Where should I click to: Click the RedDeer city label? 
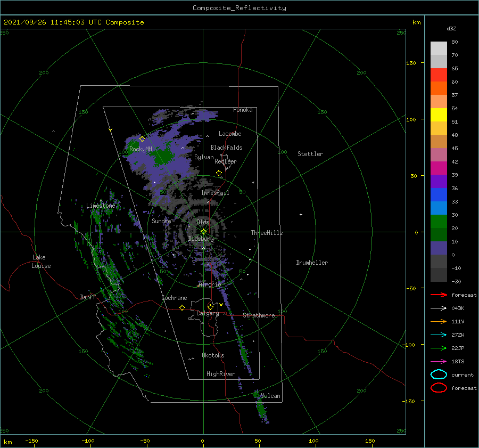click(226, 161)
